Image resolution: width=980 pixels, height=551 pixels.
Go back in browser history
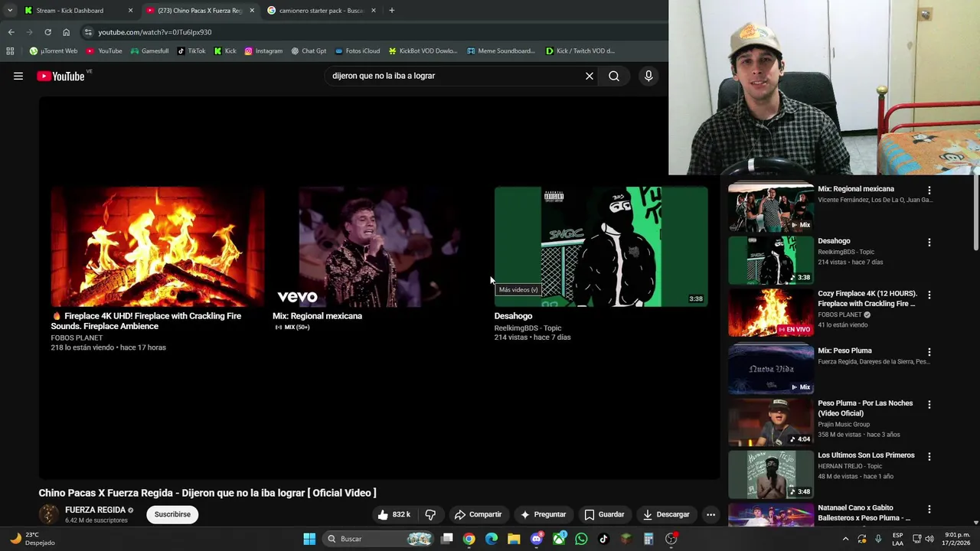pyautogui.click(x=11, y=32)
